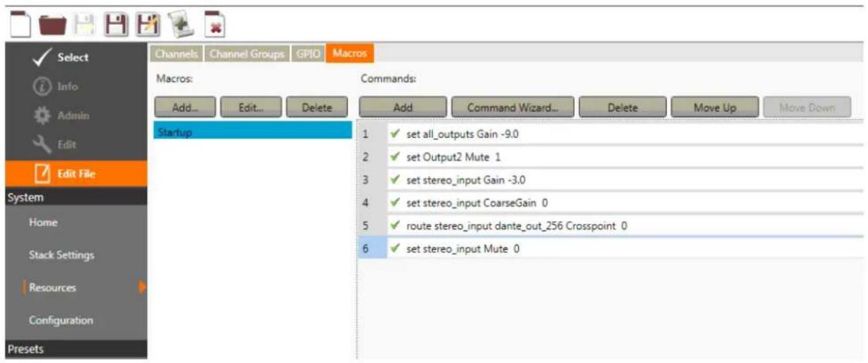Click row number 1 in commands list

point(373,134)
